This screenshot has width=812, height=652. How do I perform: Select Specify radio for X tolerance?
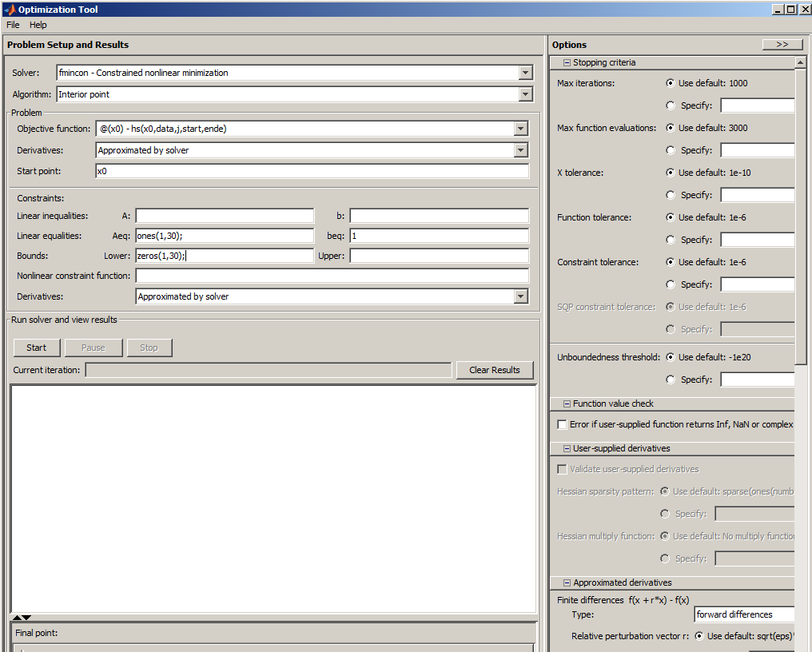(x=670, y=195)
